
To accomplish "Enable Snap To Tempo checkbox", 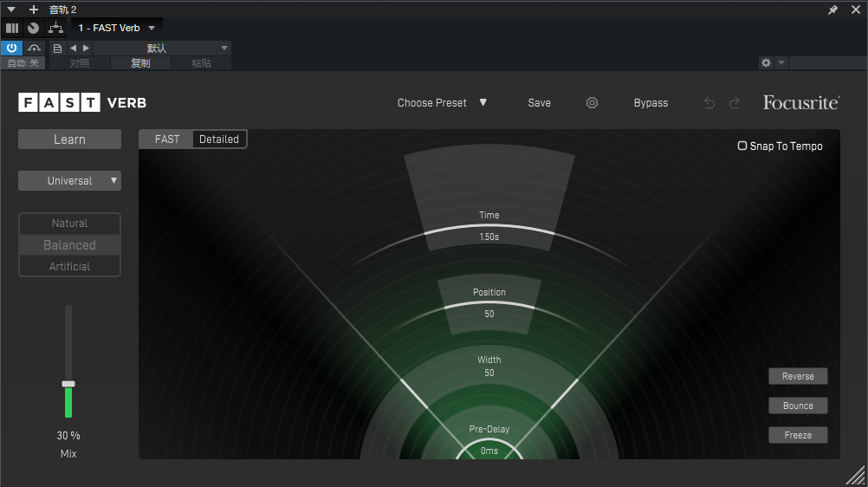I will 742,146.
